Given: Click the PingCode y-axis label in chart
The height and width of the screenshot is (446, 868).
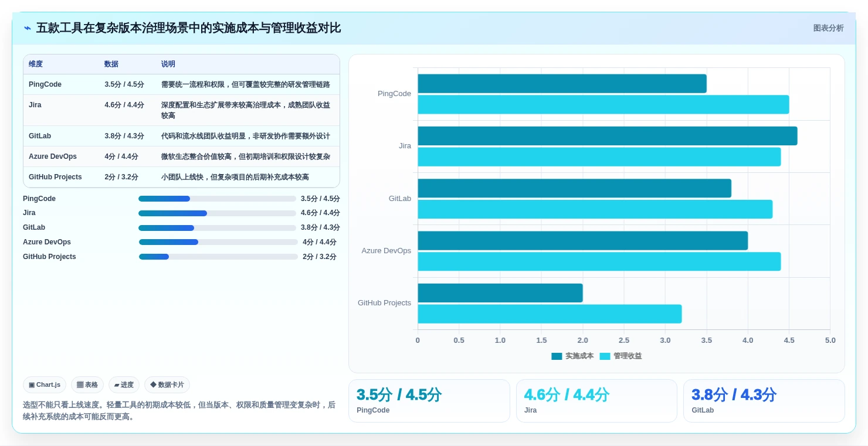Looking at the screenshot, I should pyautogui.click(x=394, y=94).
